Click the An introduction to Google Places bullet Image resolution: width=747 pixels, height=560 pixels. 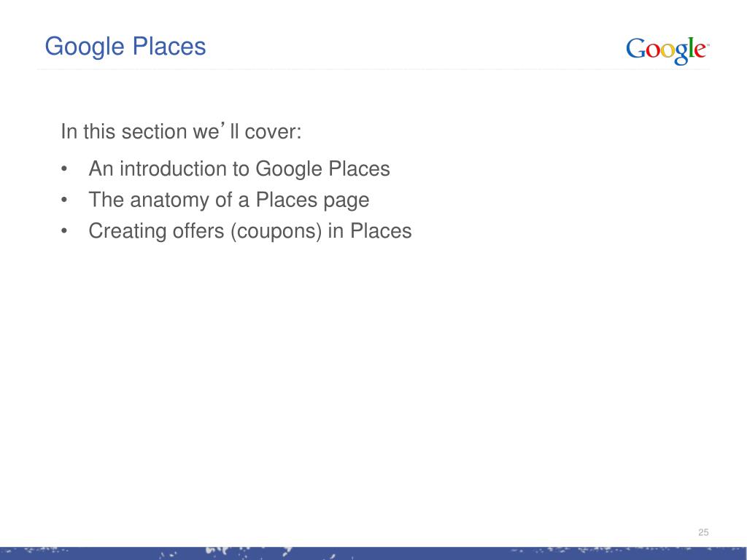point(239,169)
